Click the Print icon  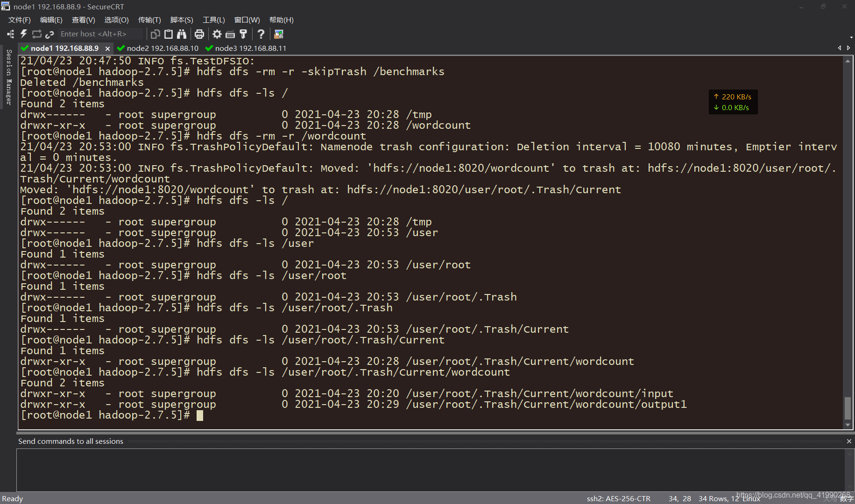tap(199, 34)
